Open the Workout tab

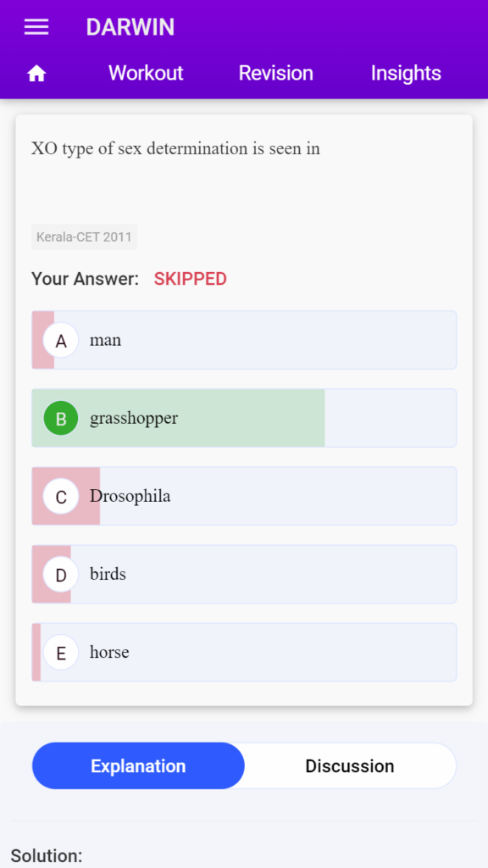[x=146, y=73]
